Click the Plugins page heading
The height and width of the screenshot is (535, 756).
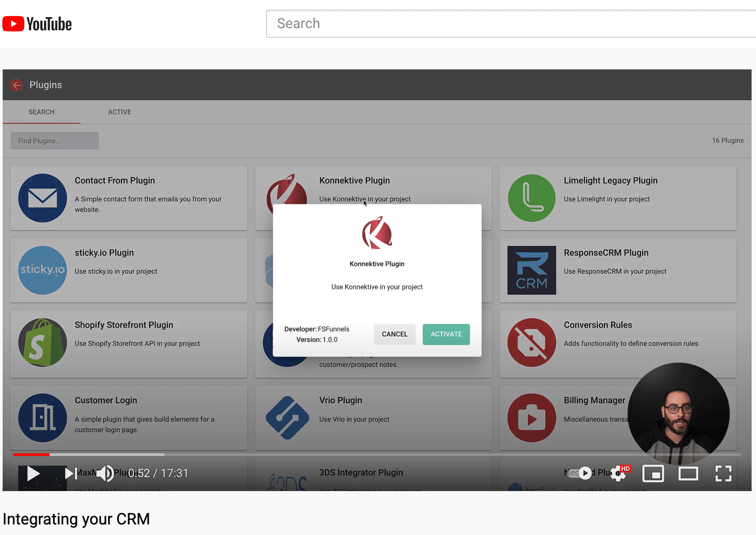click(x=46, y=85)
